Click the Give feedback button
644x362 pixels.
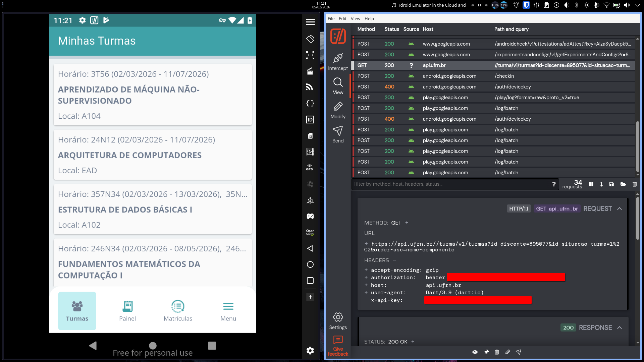click(x=338, y=345)
